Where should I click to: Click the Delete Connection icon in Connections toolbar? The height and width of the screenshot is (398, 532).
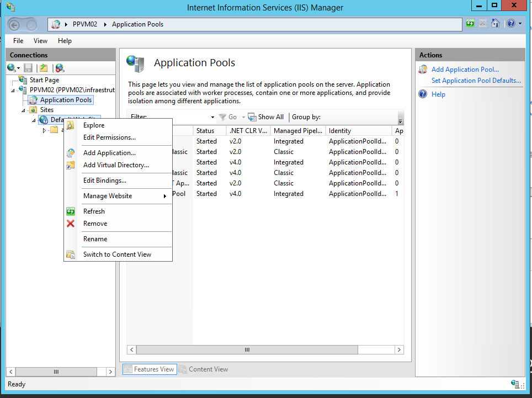coord(60,68)
